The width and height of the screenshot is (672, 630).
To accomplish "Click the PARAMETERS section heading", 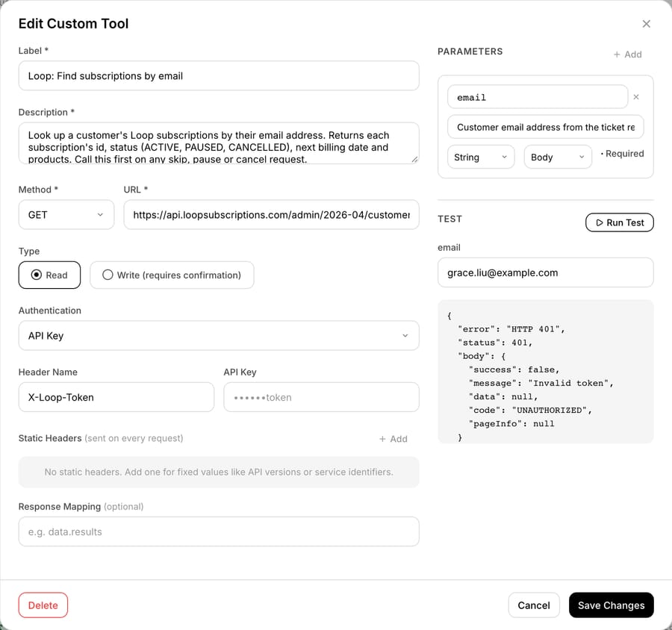I will pyautogui.click(x=470, y=52).
